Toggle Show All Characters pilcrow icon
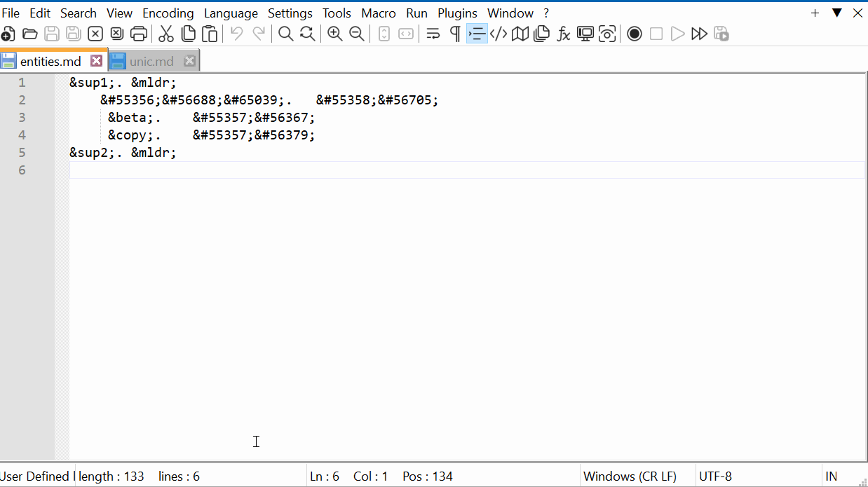 455,34
